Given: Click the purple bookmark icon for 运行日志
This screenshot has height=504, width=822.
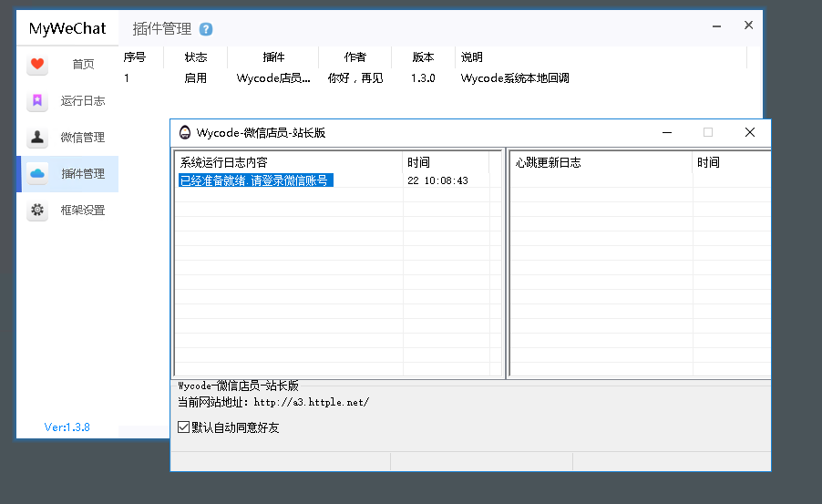Looking at the screenshot, I should pyautogui.click(x=37, y=100).
